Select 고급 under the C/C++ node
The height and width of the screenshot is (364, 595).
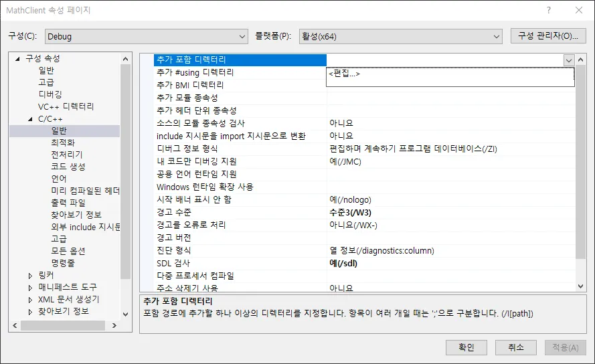coord(59,239)
